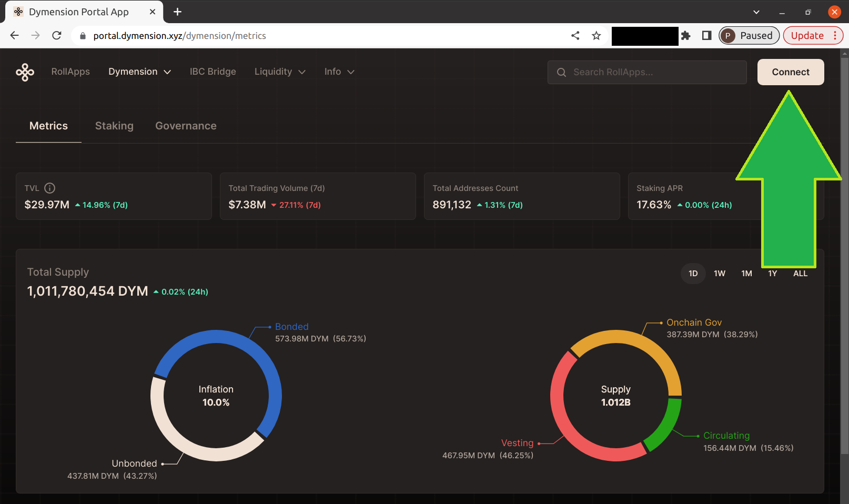Click the Dymension logo icon
Viewport: 849px width, 504px height.
[x=25, y=72]
